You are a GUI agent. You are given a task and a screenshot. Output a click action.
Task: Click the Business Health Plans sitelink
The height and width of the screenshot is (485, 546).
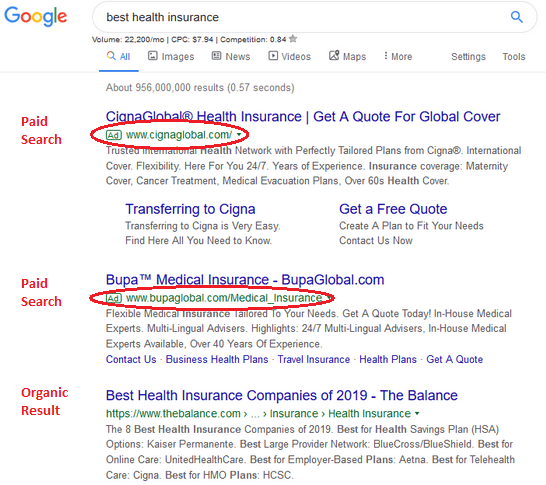pos(217,359)
